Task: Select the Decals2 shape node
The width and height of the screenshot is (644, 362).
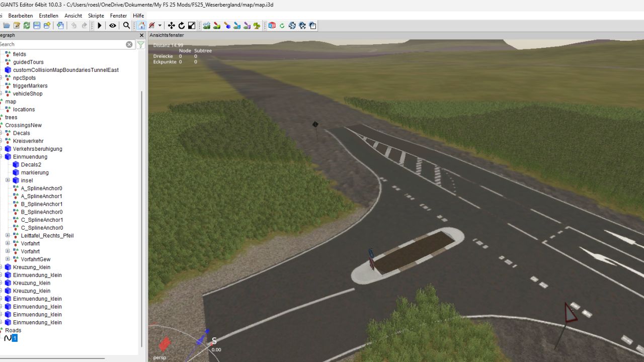Action: click(31, 164)
